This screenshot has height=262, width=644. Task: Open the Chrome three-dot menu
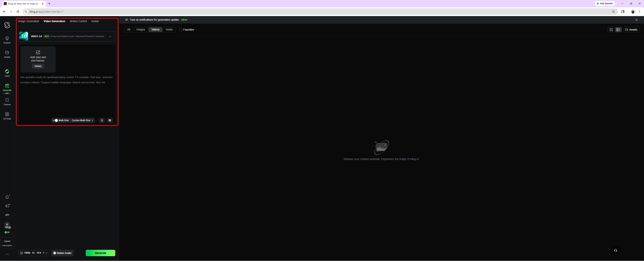click(x=640, y=11)
